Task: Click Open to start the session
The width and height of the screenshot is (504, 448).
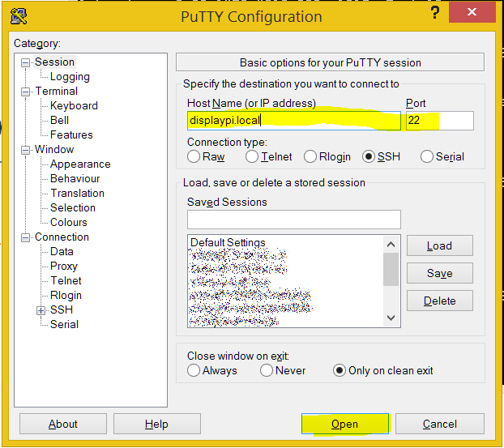Action: pos(345,424)
